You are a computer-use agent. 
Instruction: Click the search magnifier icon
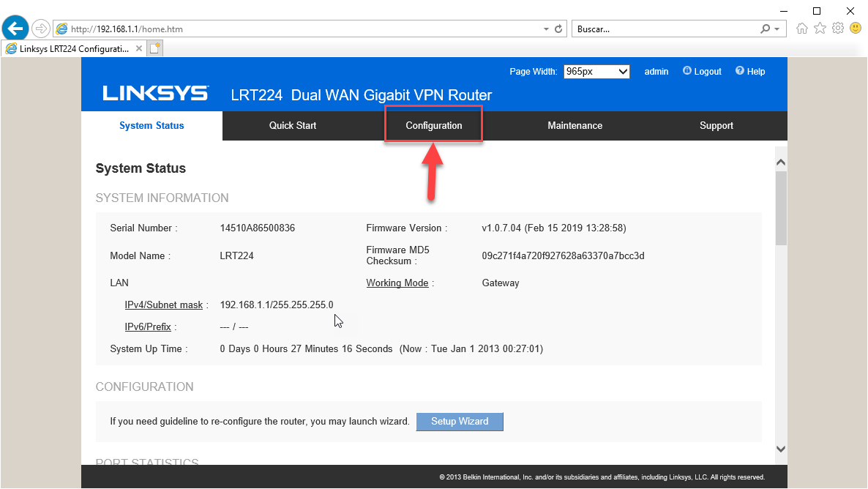(x=766, y=29)
